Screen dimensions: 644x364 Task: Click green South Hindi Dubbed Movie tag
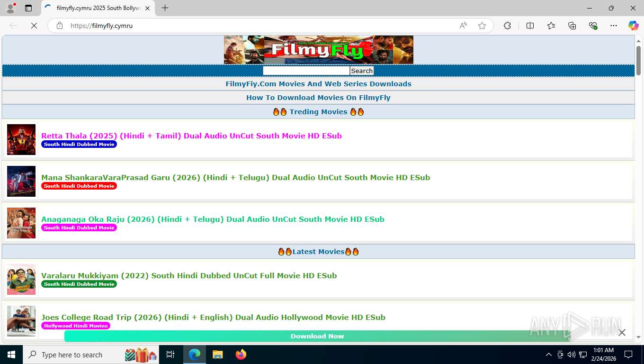click(x=79, y=284)
